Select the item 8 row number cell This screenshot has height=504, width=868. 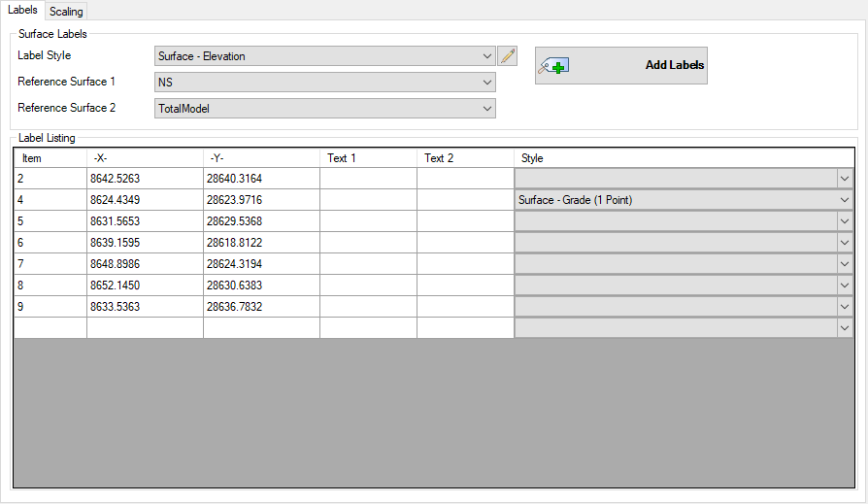[50, 286]
